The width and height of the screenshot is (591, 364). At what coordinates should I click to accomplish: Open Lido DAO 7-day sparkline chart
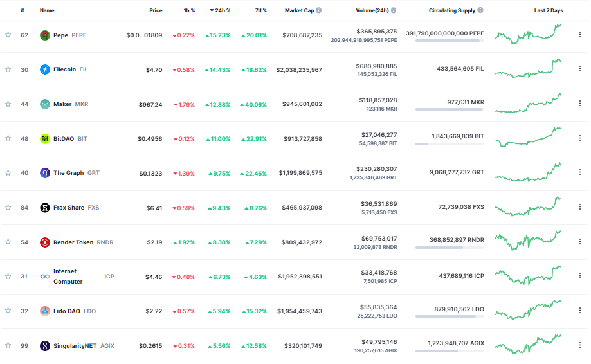click(528, 310)
